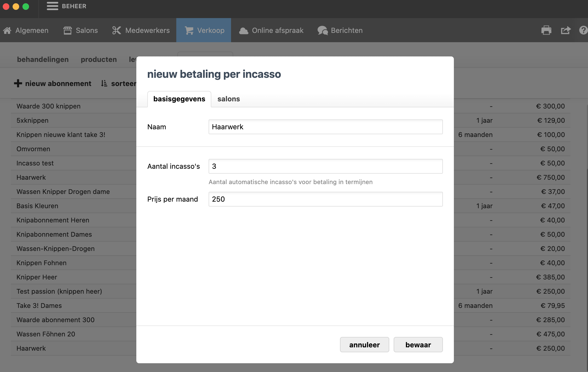Click the Algemeen home icon
The height and width of the screenshot is (372, 588).
tap(7, 30)
